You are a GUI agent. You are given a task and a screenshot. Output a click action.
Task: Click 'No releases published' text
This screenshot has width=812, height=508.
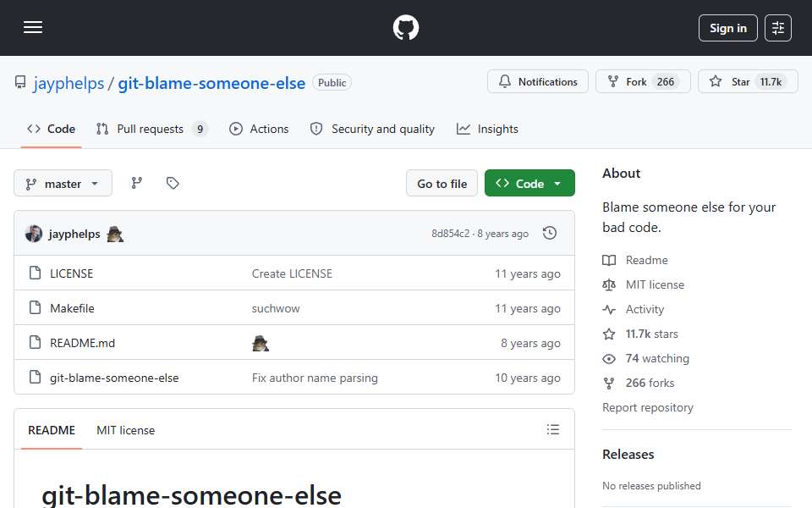coord(651,486)
